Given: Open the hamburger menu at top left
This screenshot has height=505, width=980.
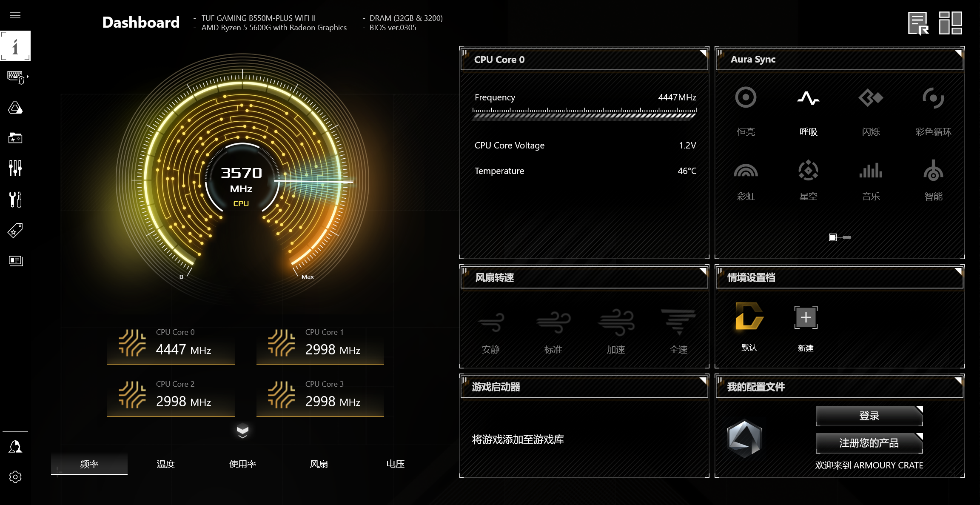Looking at the screenshot, I should click(x=15, y=16).
